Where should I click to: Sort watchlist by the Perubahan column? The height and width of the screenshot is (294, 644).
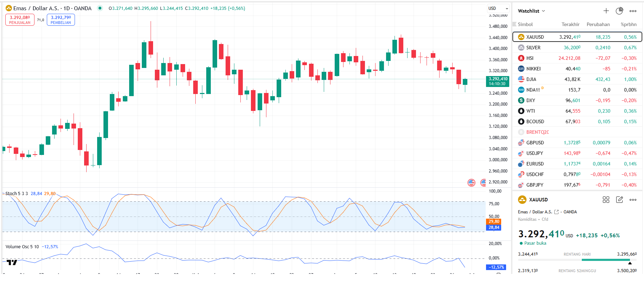click(x=598, y=24)
